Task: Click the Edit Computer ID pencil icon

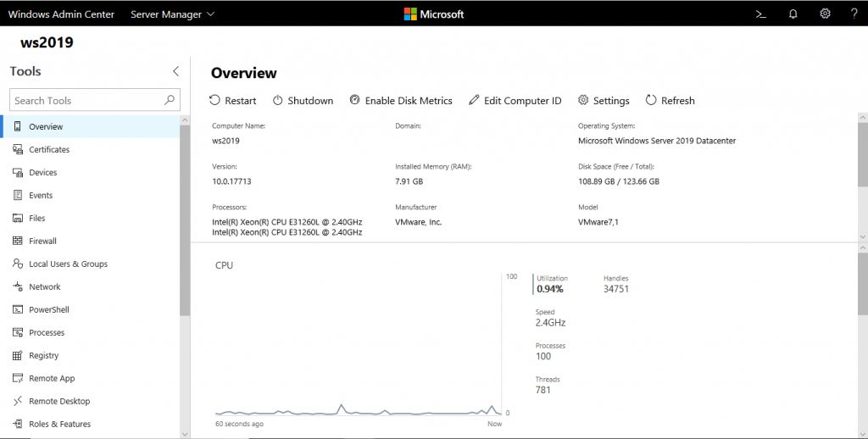Action: [x=474, y=100]
